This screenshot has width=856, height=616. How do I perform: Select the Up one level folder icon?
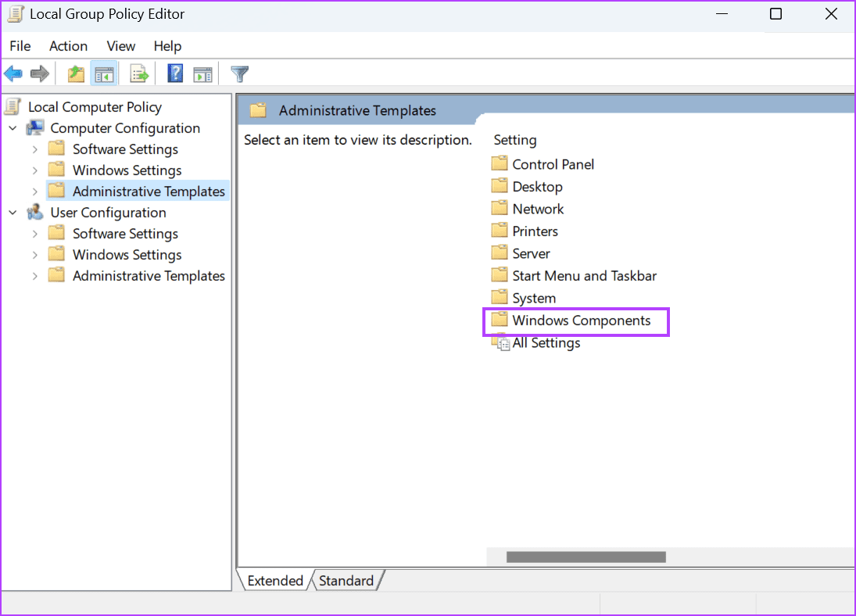(x=76, y=73)
